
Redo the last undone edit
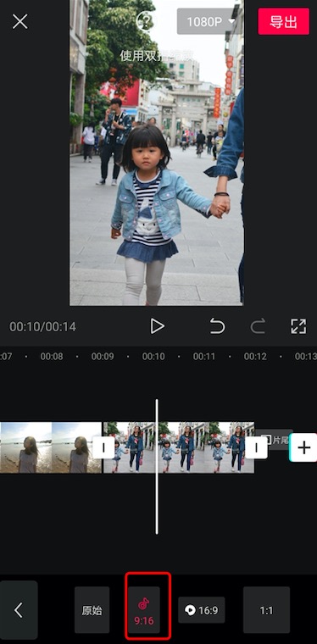click(x=258, y=326)
